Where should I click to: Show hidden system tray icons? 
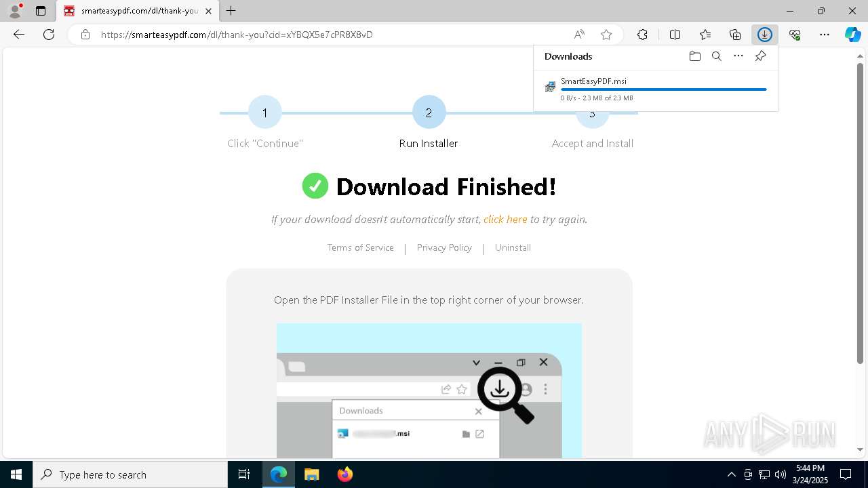731,474
